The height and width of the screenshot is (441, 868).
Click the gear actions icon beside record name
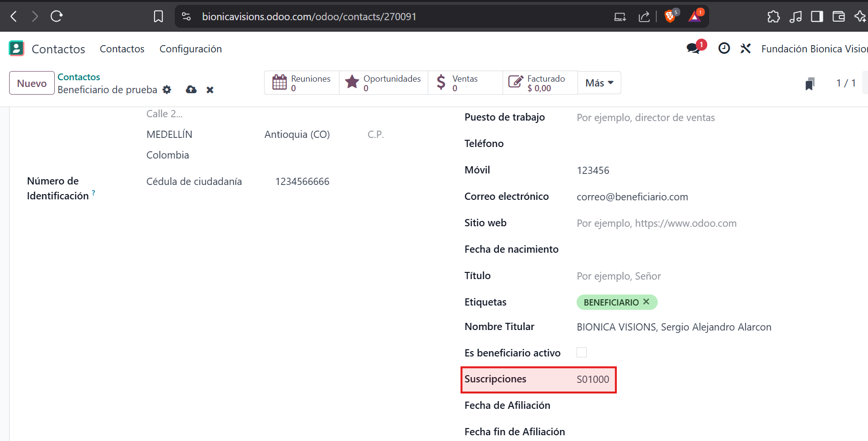(167, 90)
